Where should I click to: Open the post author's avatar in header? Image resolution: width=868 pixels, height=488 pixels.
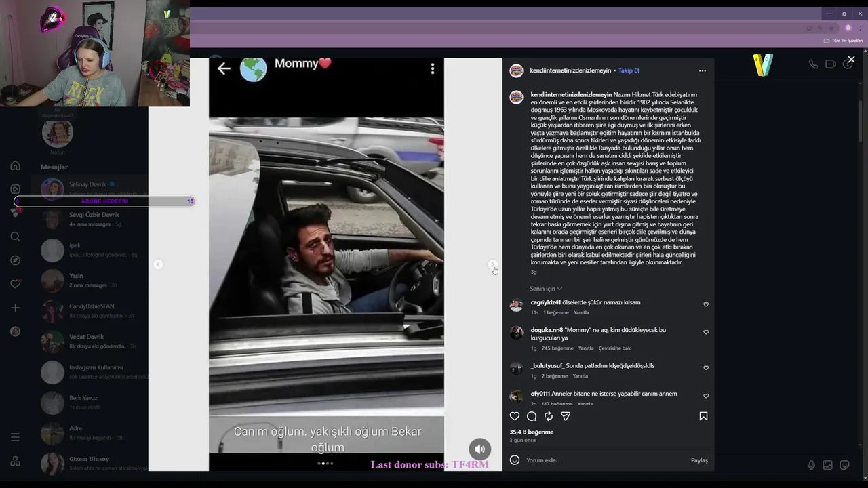(516, 70)
